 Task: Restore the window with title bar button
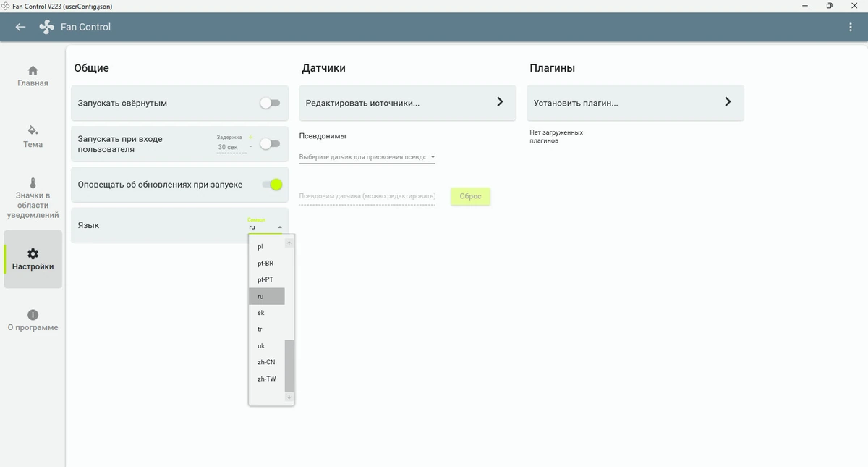point(830,6)
